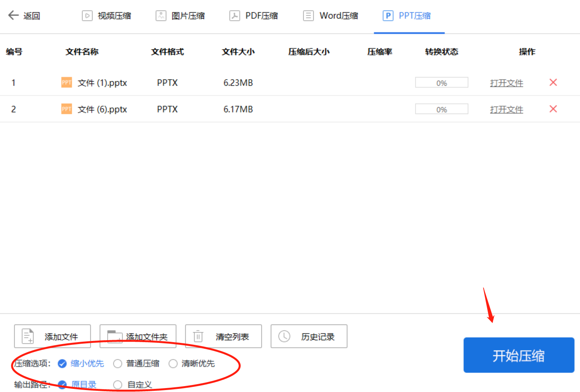
Task: Click the Word compression document icon
Action: (x=309, y=16)
